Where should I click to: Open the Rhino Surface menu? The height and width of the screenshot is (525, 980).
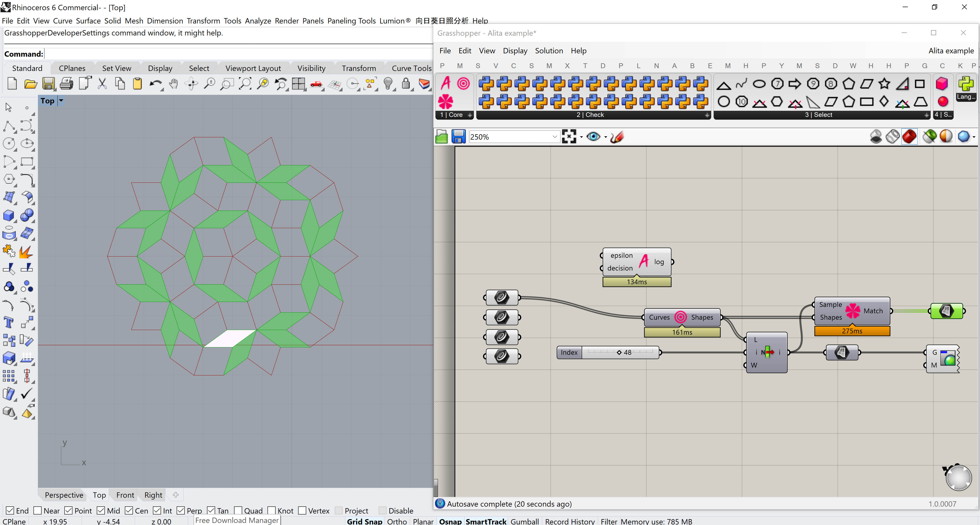88,21
